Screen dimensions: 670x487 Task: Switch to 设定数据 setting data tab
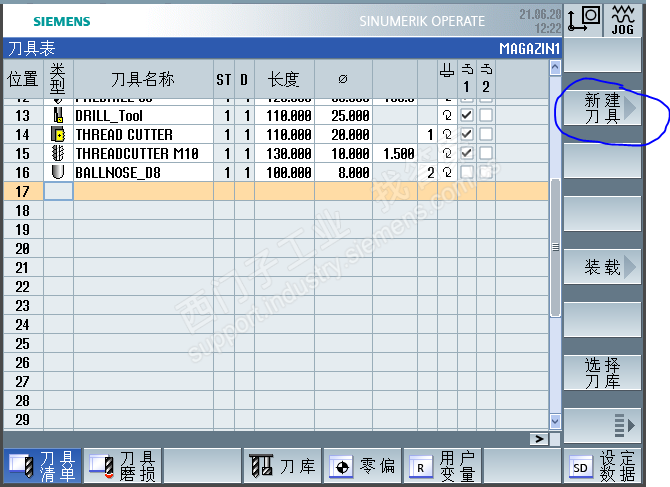(602, 466)
